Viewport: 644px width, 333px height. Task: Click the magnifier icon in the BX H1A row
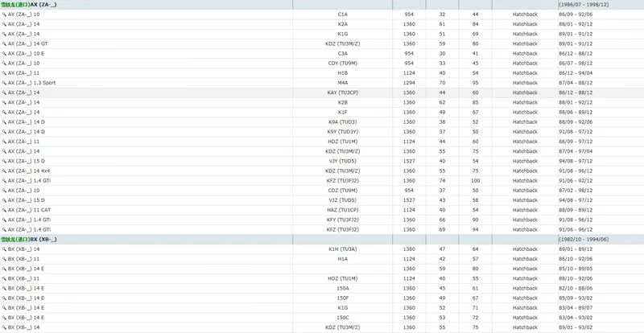point(4,259)
